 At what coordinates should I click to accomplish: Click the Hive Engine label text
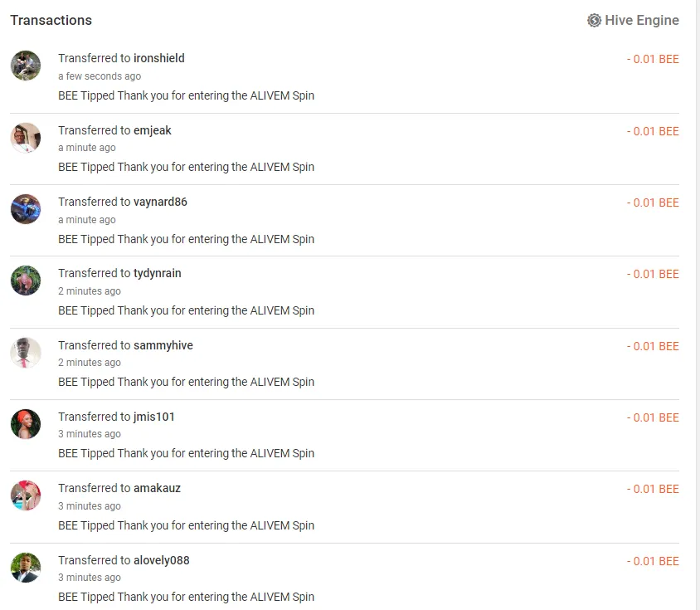(x=642, y=21)
